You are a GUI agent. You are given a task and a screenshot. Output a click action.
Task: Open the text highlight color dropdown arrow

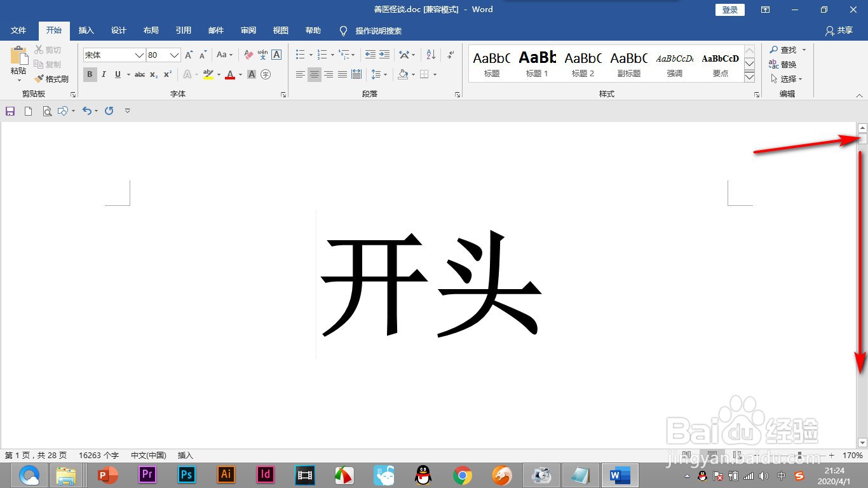click(219, 74)
